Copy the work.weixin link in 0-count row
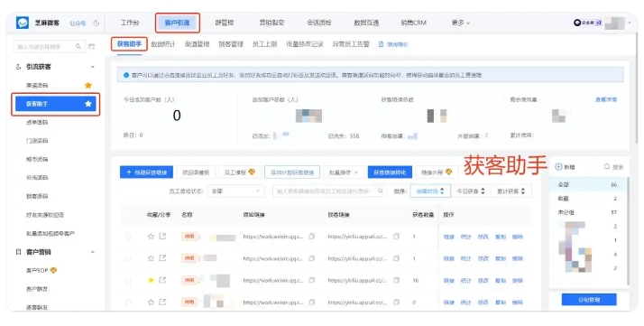This screenshot has width=644, height=326. 312,303
